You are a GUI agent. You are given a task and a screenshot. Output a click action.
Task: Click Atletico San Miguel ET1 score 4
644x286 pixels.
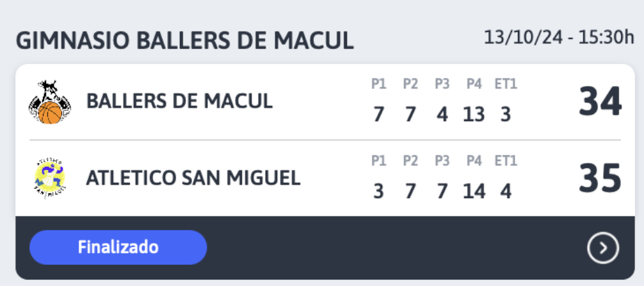tap(506, 191)
